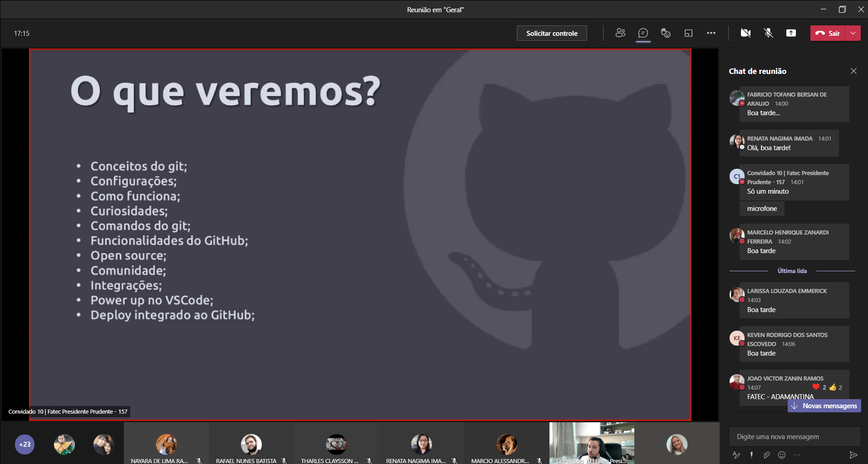
Task: Send the chat message
Action: [x=853, y=455]
